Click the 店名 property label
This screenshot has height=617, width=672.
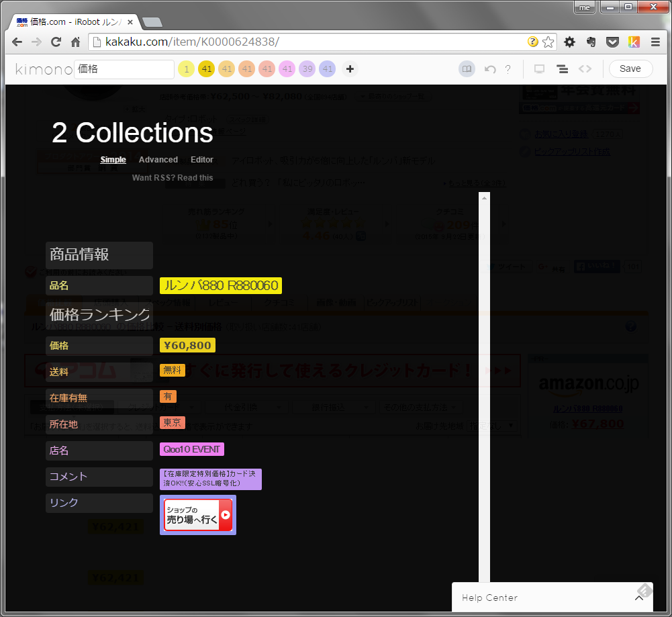pos(99,450)
